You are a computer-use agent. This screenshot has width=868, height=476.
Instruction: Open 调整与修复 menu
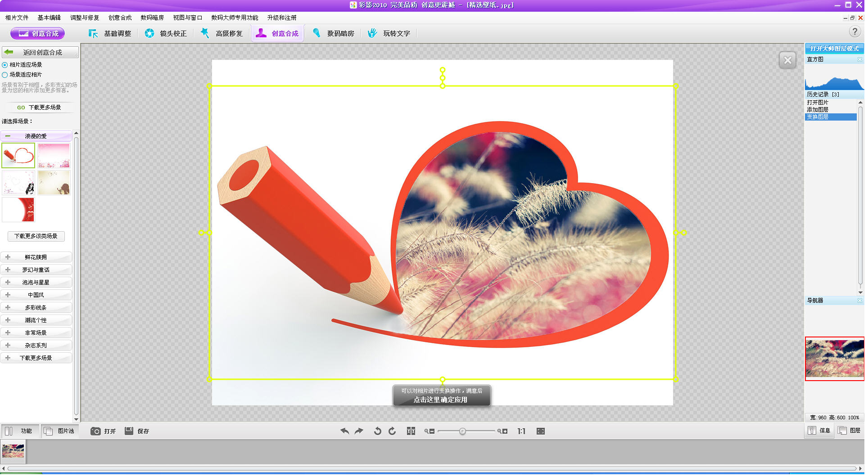(85, 18)
